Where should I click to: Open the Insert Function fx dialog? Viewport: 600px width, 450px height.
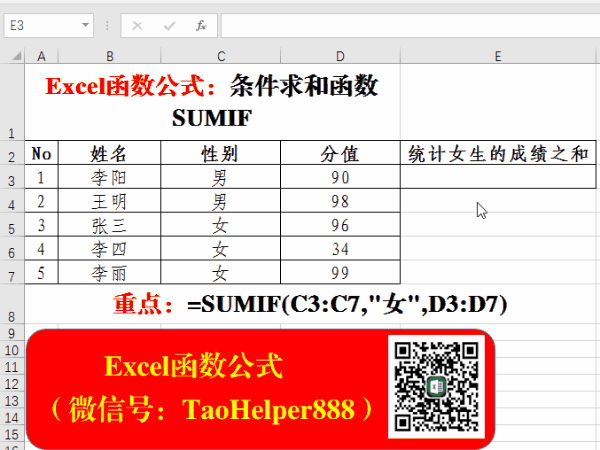pos(201,26)
